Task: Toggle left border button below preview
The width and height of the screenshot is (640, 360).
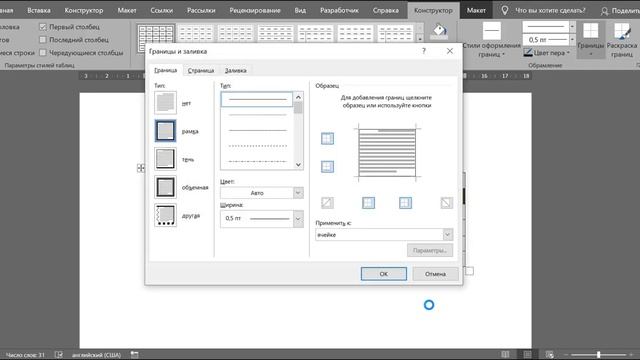Action: point(369,202)
